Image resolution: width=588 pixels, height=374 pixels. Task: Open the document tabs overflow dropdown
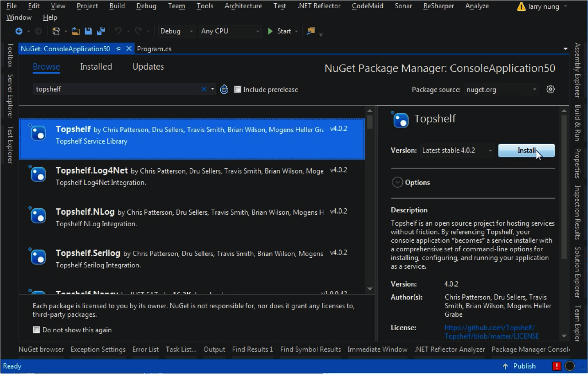click(x=566, y=49)
